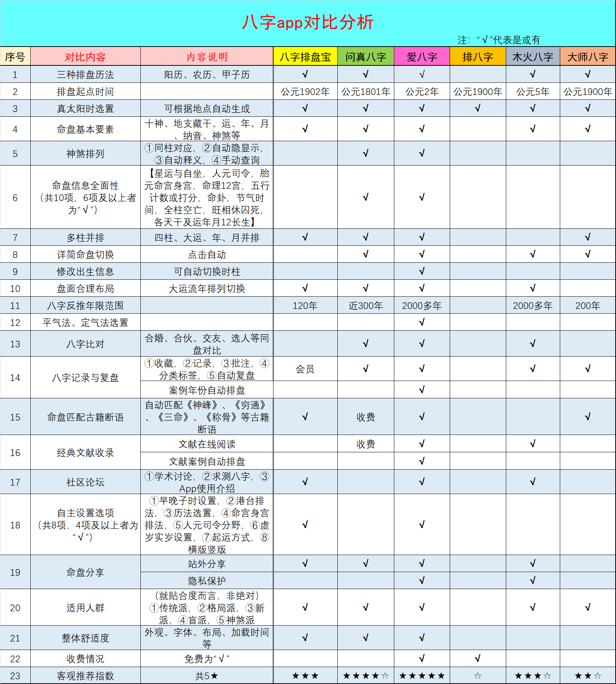This screenshot has width=616, height=684.
Task: Click the star rating under 问真八字
Action: (x=366, y=676)
